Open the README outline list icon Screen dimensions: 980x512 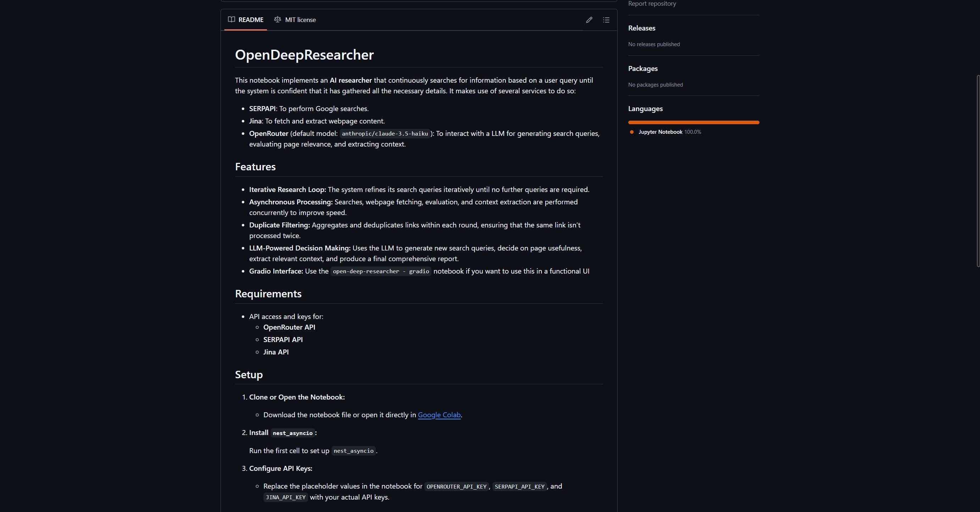pos(606,20)
